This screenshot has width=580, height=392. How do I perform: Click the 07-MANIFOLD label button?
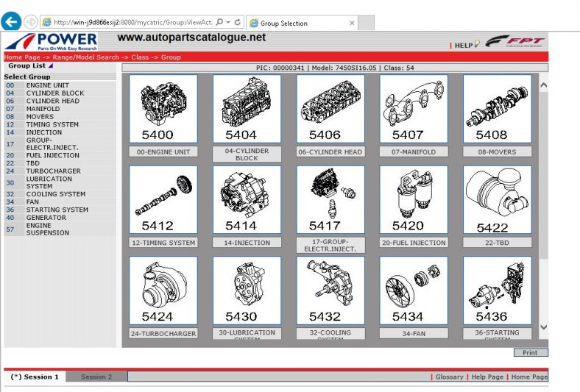point(413,152)
